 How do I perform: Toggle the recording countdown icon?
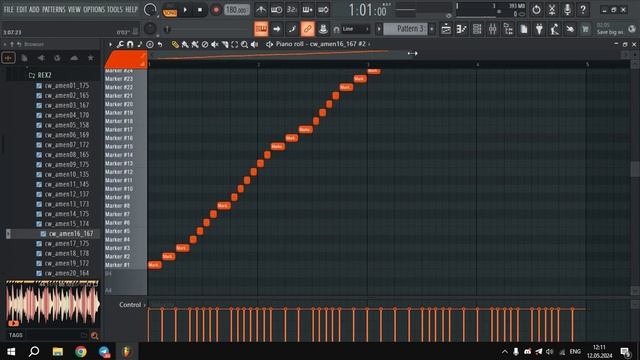tap(292, 9)
